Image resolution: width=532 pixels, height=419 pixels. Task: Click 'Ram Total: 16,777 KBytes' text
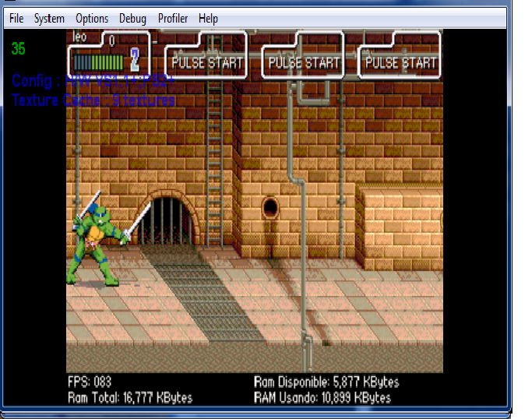point(130,397)
